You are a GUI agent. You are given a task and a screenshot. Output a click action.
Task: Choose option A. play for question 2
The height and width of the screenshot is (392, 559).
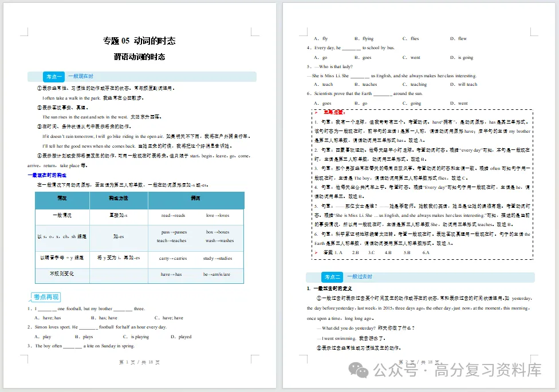click(x=42, y=336)
